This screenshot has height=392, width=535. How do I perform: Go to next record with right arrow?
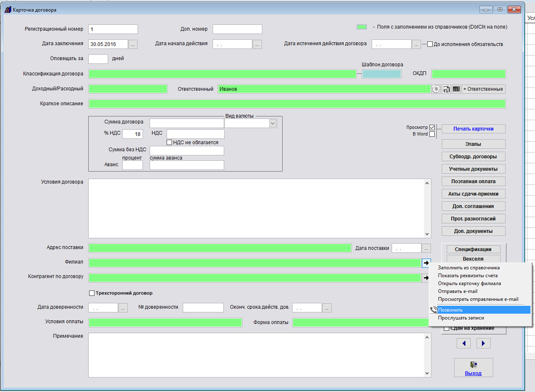483,343
